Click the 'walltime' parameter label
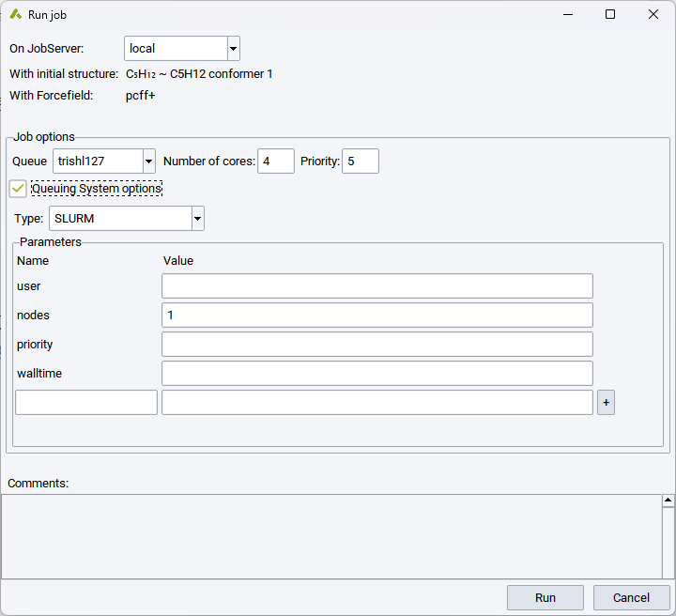Image resolution: width=676 pixels, height=616 pixels. (x=39, y=374)
